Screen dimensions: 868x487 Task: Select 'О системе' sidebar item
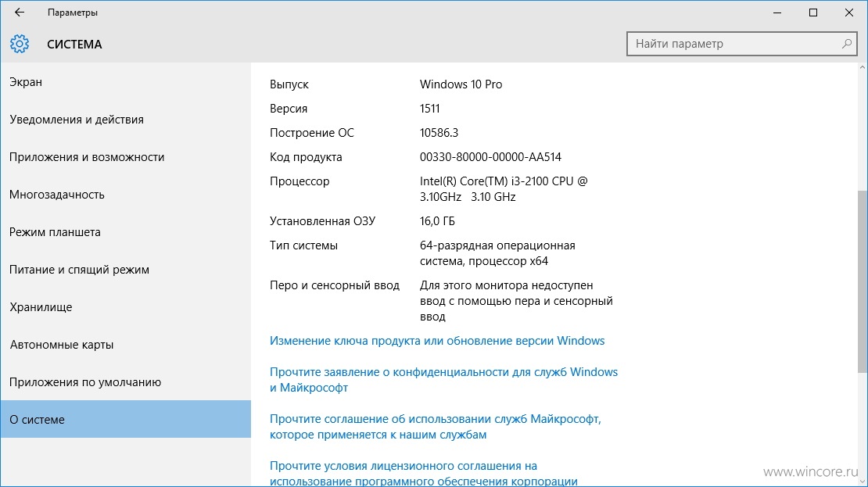(x=126, y=420)
